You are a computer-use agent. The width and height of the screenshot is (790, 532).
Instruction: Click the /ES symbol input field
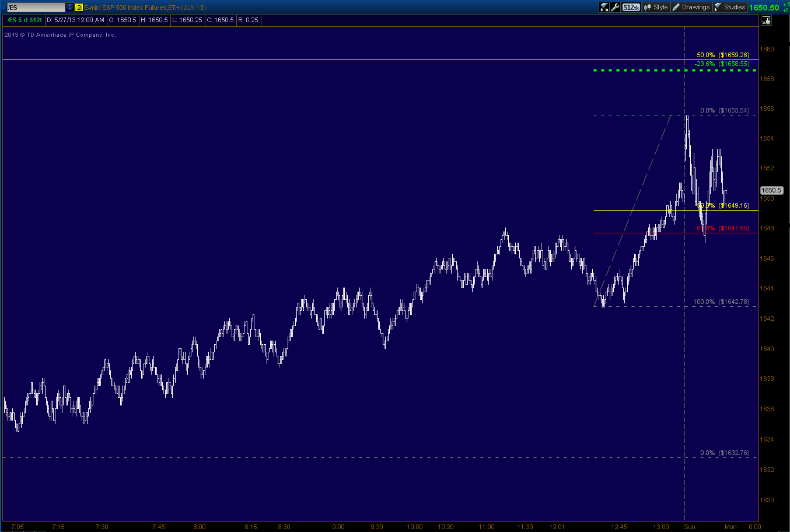tap(35, 7)
